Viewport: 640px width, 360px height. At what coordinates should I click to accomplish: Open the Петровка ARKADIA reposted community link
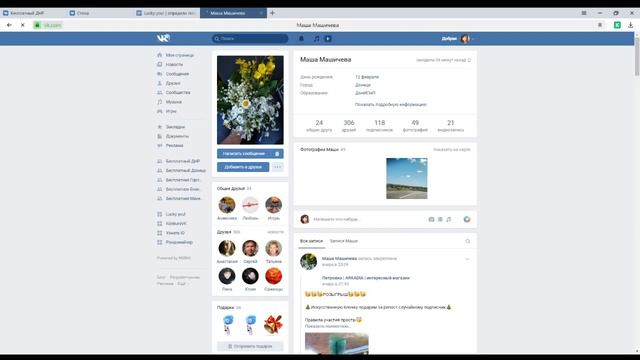coord(366,278)
